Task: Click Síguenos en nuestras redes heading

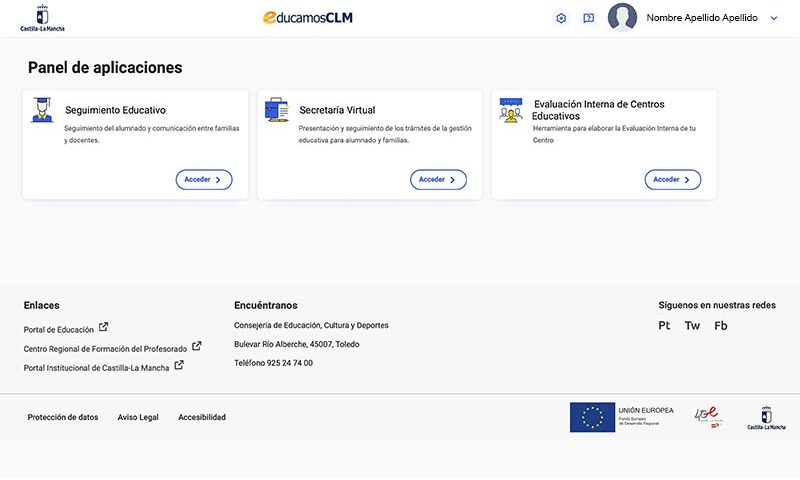Action: click(x=717, y=305)
